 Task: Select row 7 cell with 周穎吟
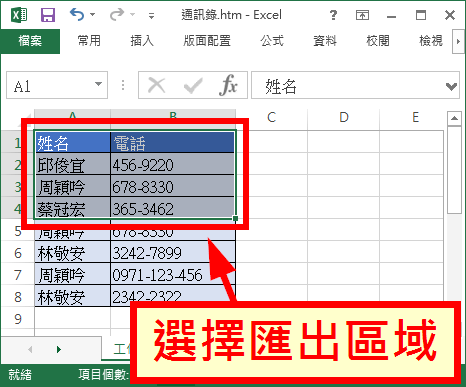click(73, 275)
